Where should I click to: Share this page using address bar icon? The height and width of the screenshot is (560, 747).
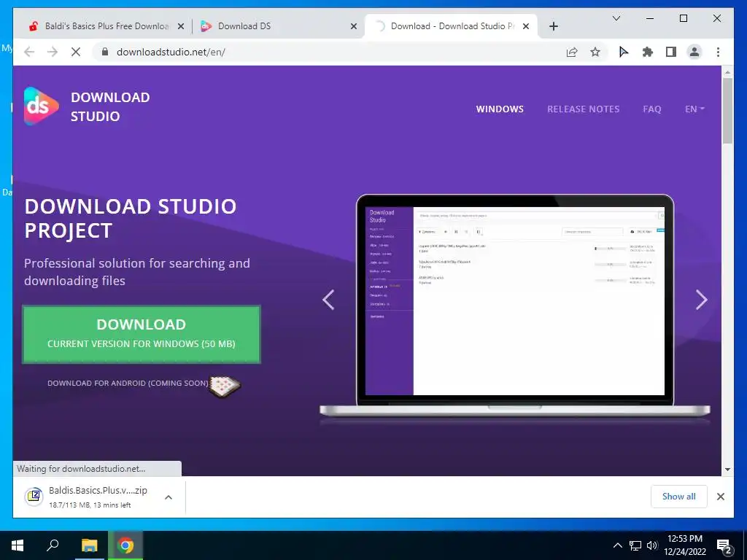572,52
